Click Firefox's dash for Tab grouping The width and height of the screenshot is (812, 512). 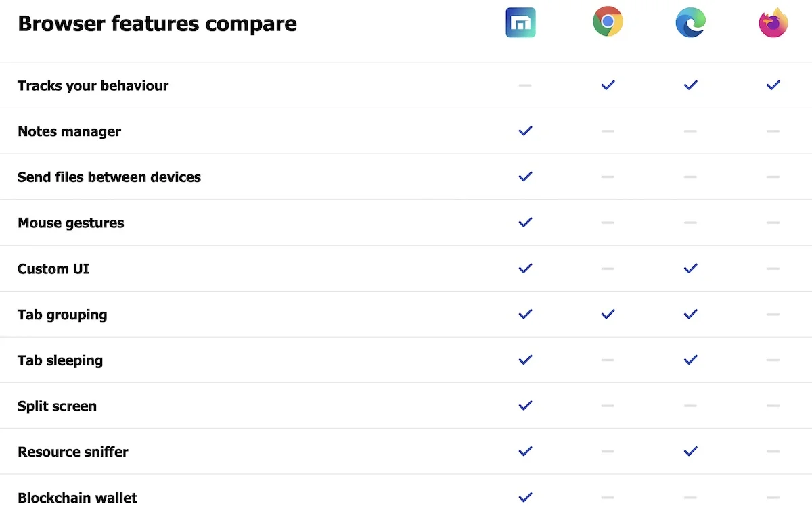click(773, 315)
